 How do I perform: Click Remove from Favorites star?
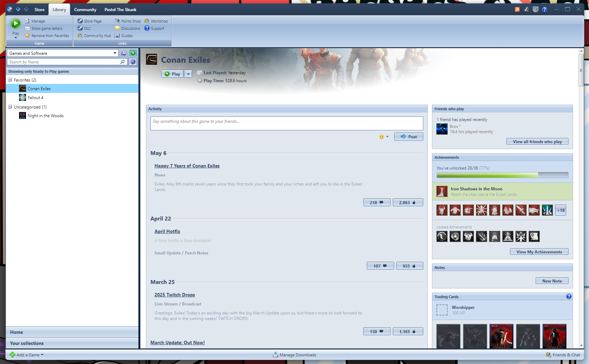click(x=47, y=36)
